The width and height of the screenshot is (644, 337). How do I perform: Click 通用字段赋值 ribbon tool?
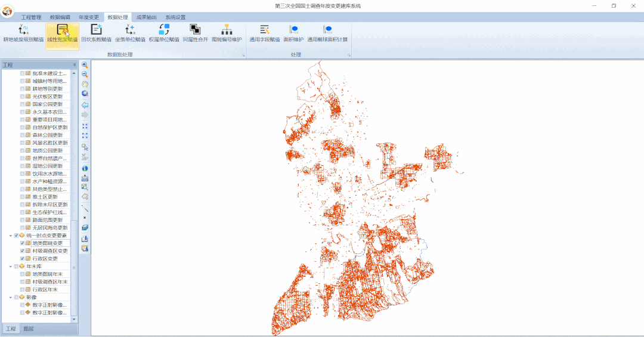(265, 33)
